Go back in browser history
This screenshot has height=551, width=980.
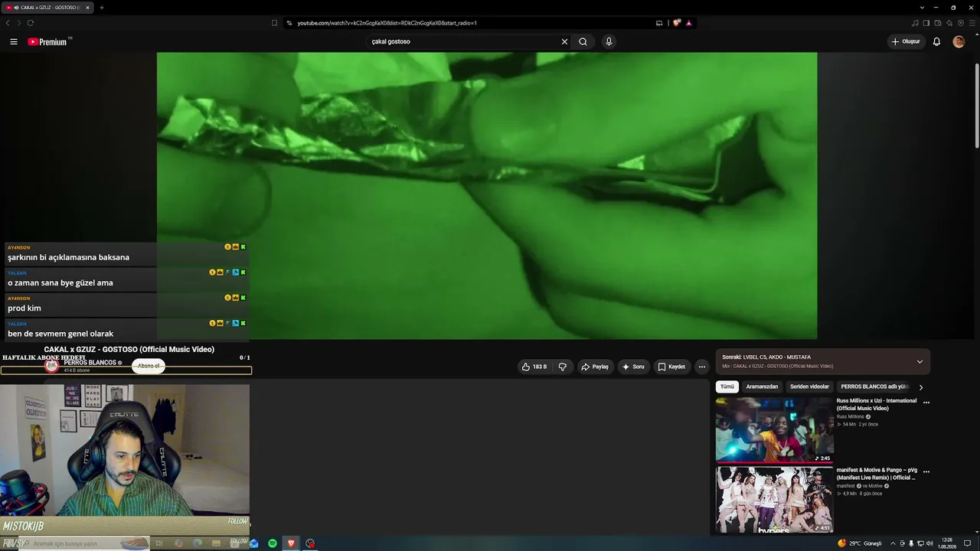click(8, 23)
